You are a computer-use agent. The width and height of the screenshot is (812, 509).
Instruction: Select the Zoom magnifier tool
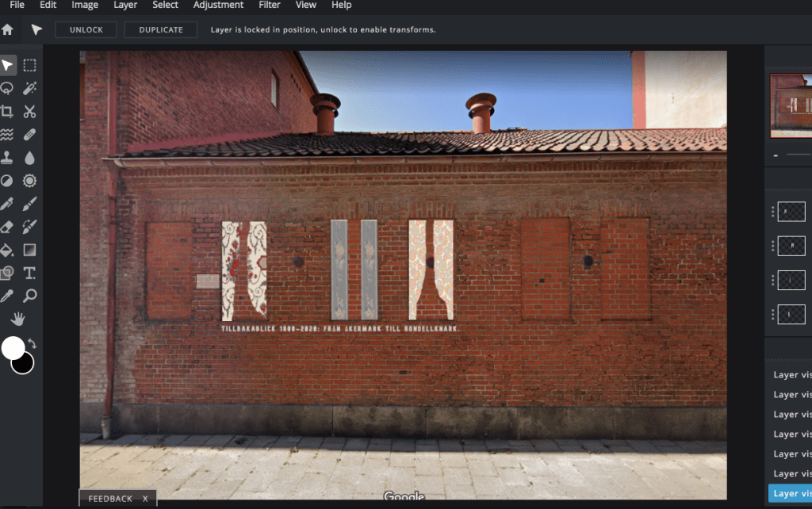[x=29, y=297]
